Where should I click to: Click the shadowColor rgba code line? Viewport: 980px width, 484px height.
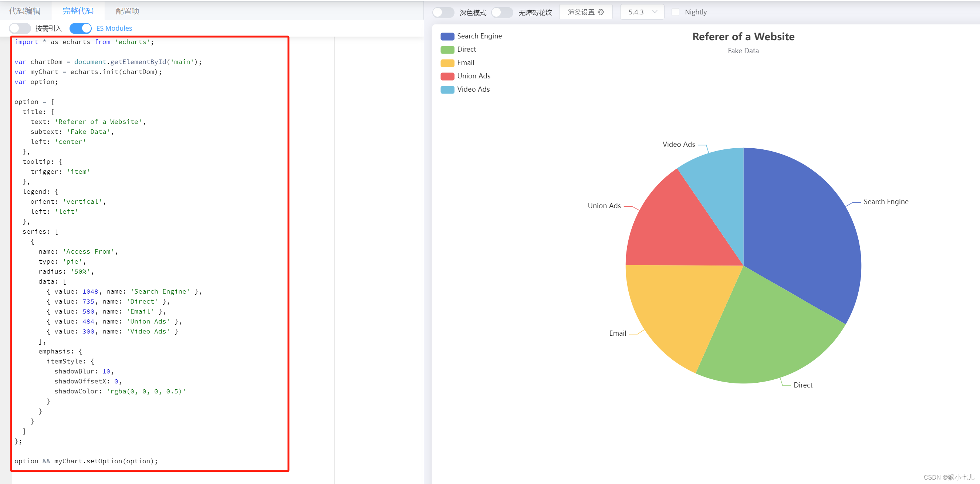click(120, 391)
